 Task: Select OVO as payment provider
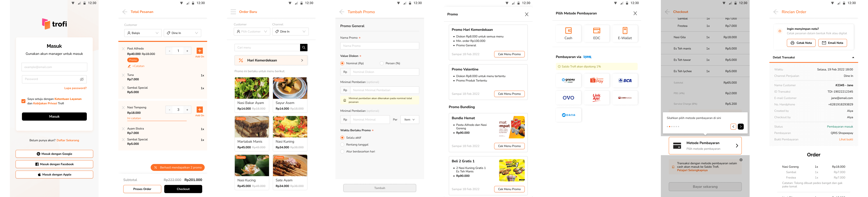click(x=568, y=98)
